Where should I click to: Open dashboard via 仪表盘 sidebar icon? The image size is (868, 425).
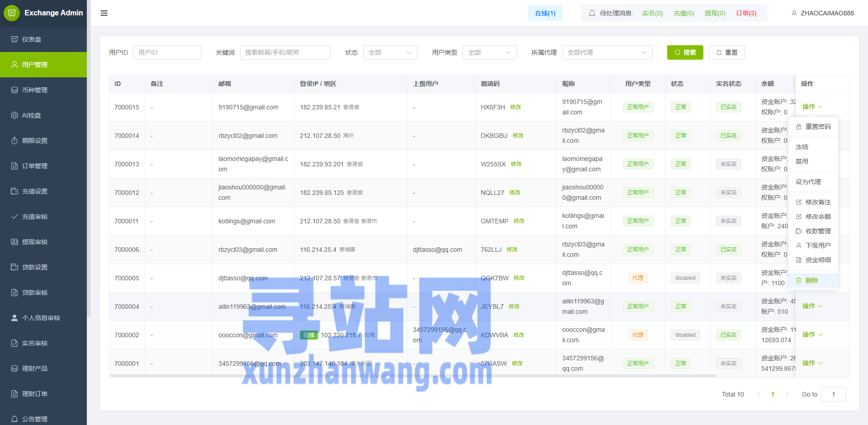pyautogui.click(x=14, y=39)
